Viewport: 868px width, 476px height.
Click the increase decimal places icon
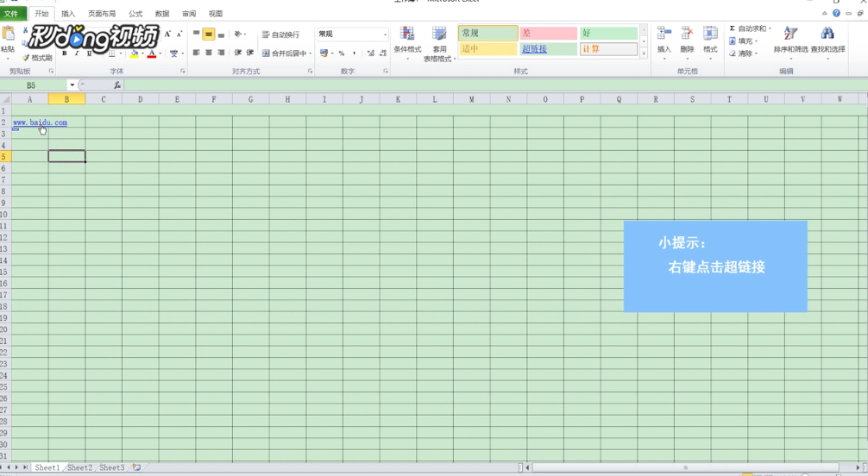pyautogui.click(x=370, y=53)
